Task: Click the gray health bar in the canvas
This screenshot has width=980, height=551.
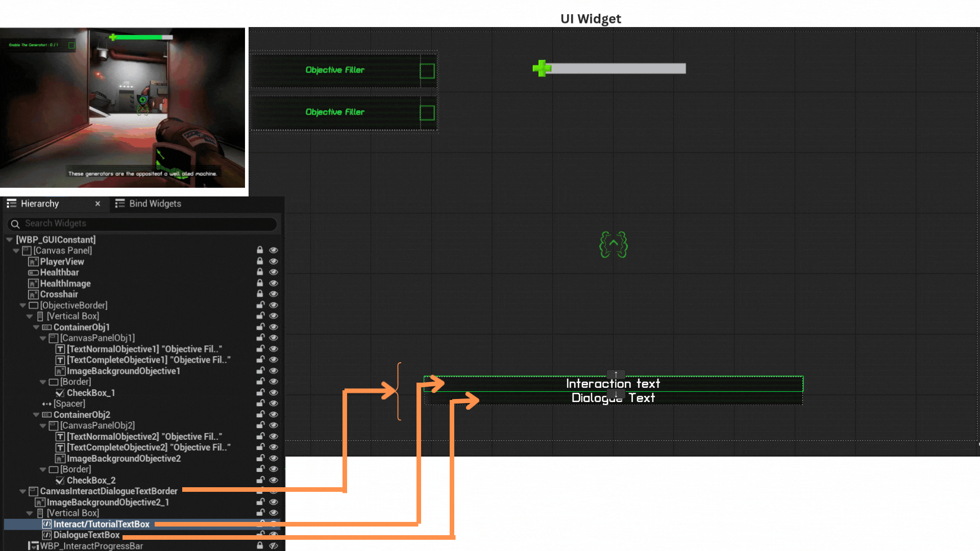Action: point(618,68)
